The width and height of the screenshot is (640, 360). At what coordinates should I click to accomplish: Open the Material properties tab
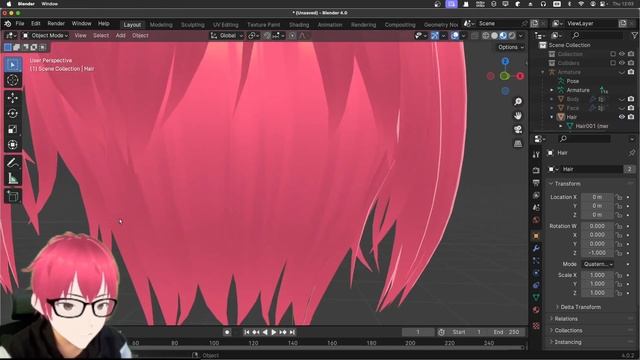pos(536,310)
